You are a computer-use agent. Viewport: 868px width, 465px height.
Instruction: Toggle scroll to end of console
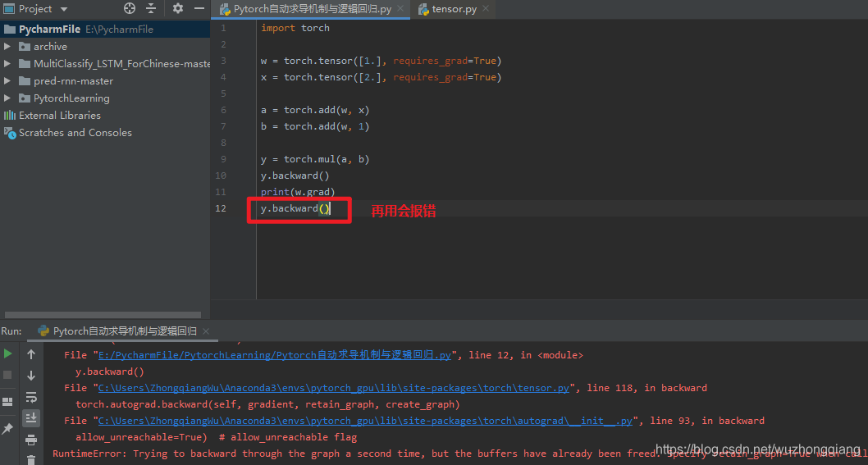[31, 418]
